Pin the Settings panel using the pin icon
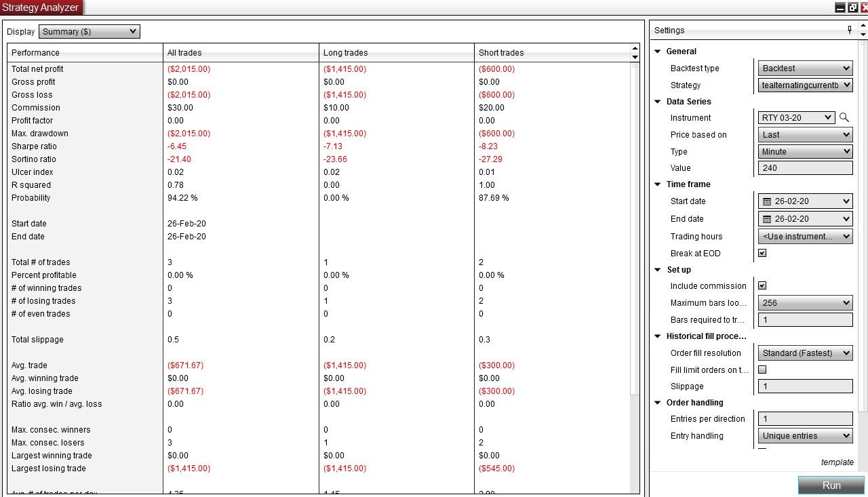This screenshot has height=497, width=868. click(848, 30)
